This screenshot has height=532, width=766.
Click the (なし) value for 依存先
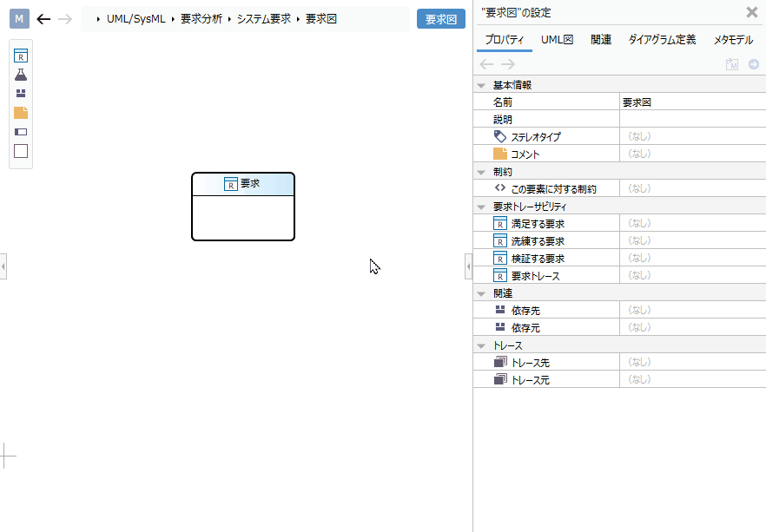click(x=639, y=310)
